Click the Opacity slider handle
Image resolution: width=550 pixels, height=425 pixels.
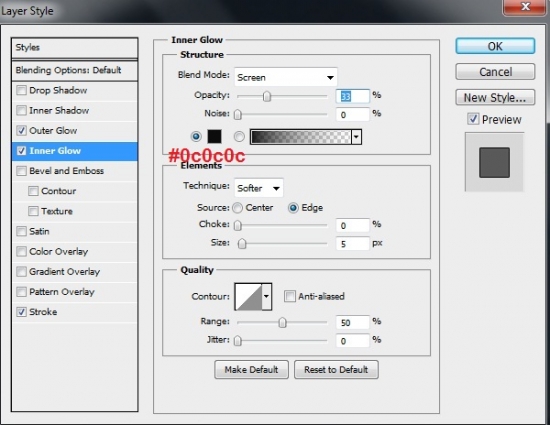(x=267, y=96)
